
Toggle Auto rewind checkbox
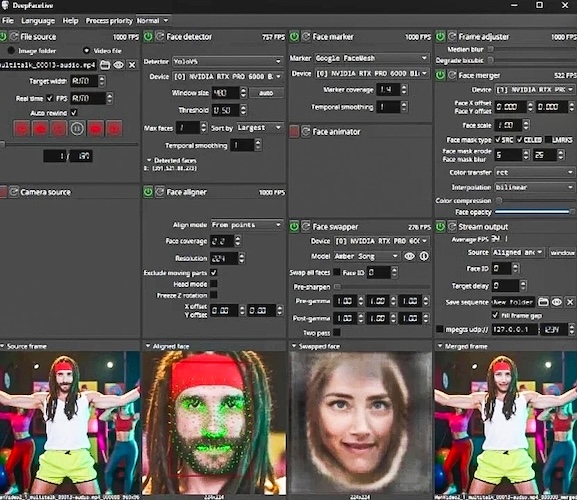(74, 113)
